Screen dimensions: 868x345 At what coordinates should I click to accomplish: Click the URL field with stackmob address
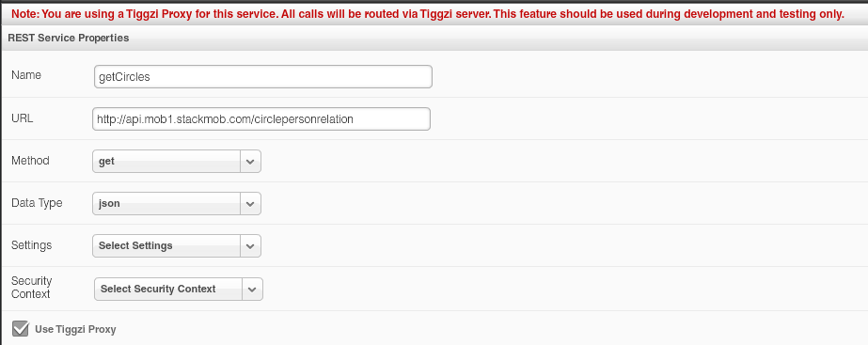[x=261, y=119]
